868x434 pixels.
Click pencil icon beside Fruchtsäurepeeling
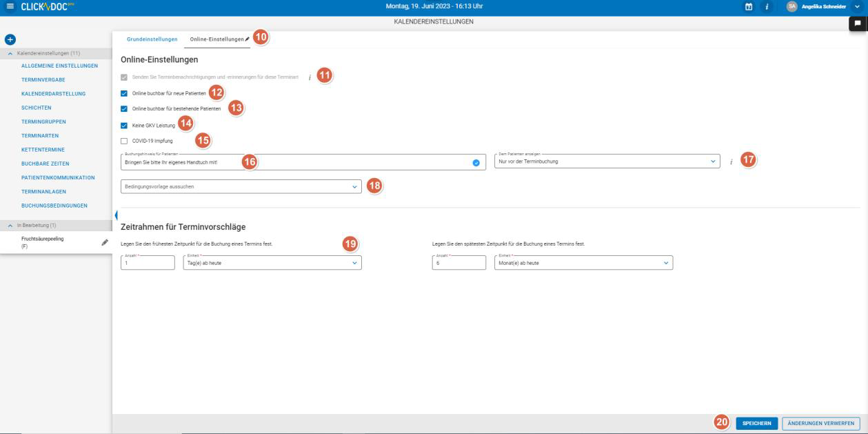coord(105,242)
